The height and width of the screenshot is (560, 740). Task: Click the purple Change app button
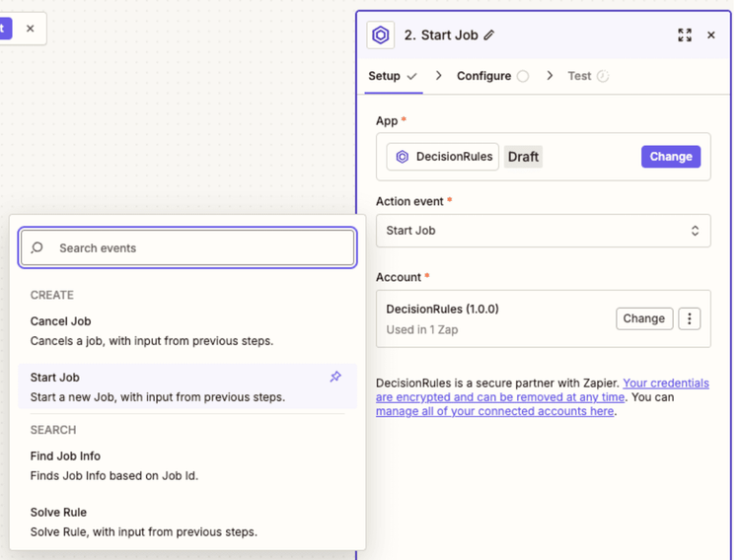671,157
